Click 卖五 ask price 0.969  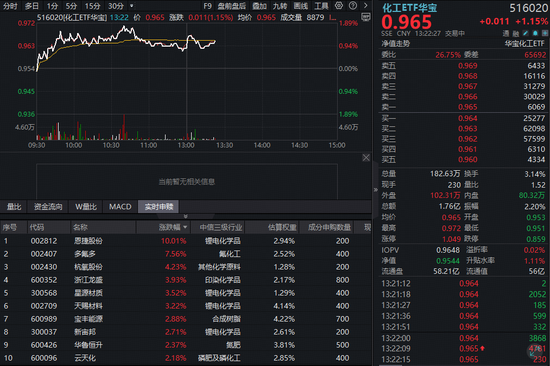point(468,66)
